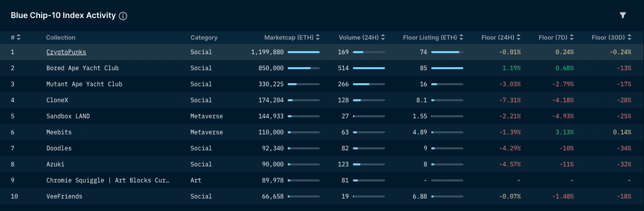Click Sandbox LAND floor listing 1.55

420,116
